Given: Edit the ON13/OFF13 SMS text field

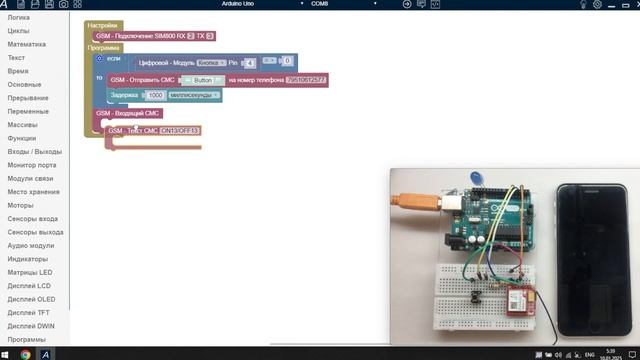Looking at the screenshot, I should click(x=180, y=131).
